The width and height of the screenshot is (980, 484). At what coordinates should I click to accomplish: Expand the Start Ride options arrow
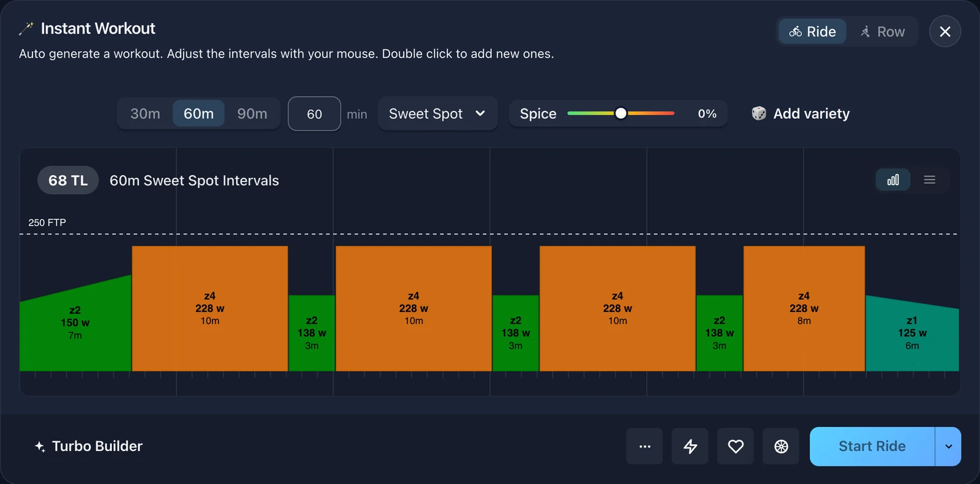point(948,447)
